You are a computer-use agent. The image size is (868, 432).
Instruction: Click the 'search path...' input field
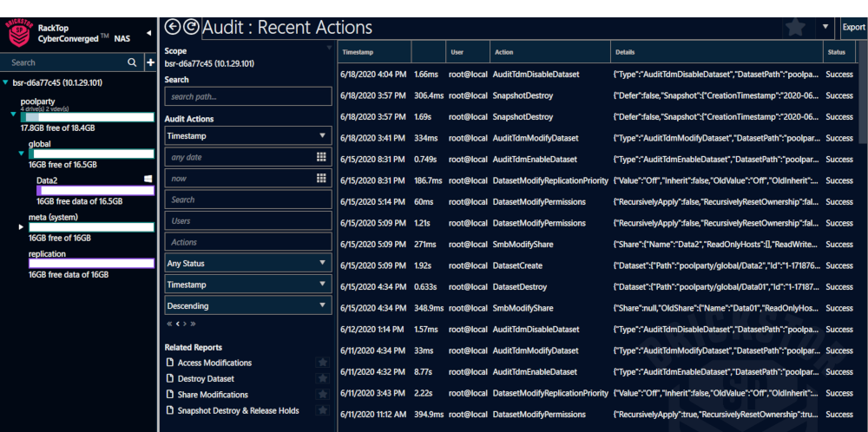[248, 96]
